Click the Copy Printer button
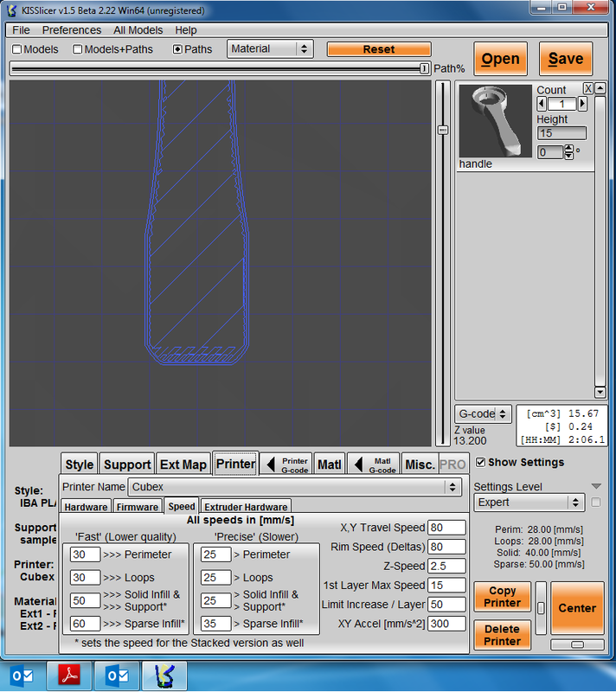The width and height of the screenshot is (616, 692). (x=502, y=597)
